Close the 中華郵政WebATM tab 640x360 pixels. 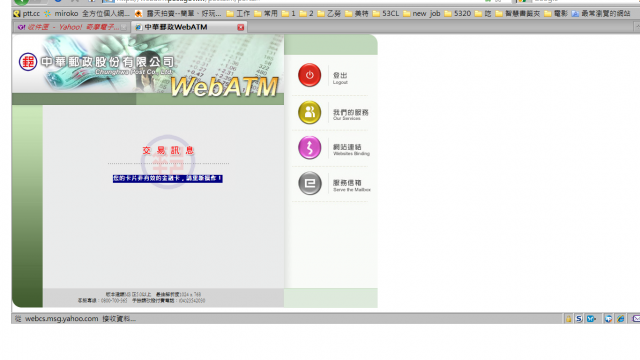coord(240,27)
